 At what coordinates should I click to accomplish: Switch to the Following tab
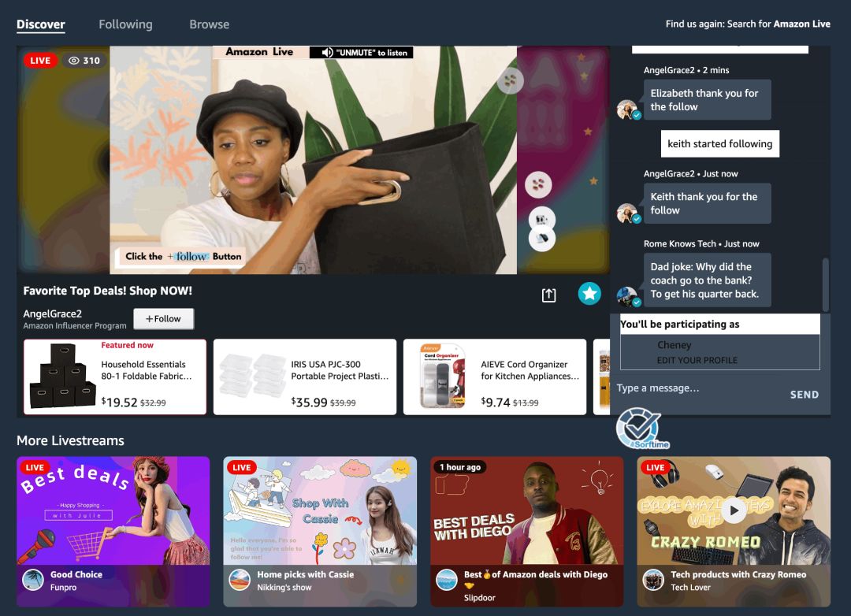[125, 24]
